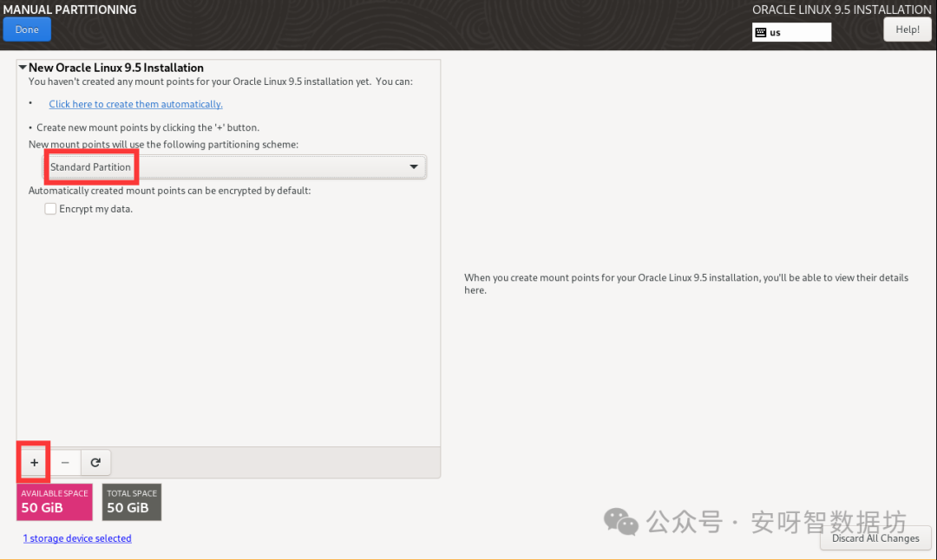The height and width of the screenshot is (560, 937).
Task: Click the Total Space 50 GiB box
Action: 132,502
